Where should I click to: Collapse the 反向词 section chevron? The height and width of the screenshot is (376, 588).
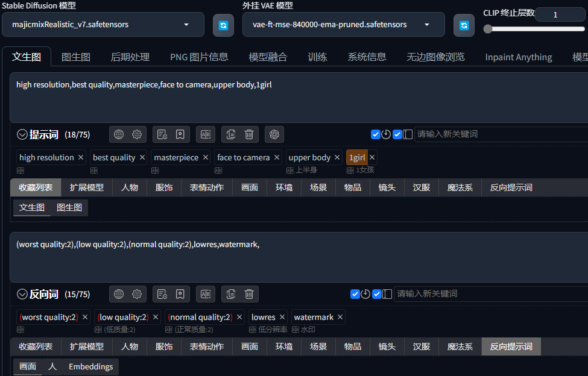point(22,294)
